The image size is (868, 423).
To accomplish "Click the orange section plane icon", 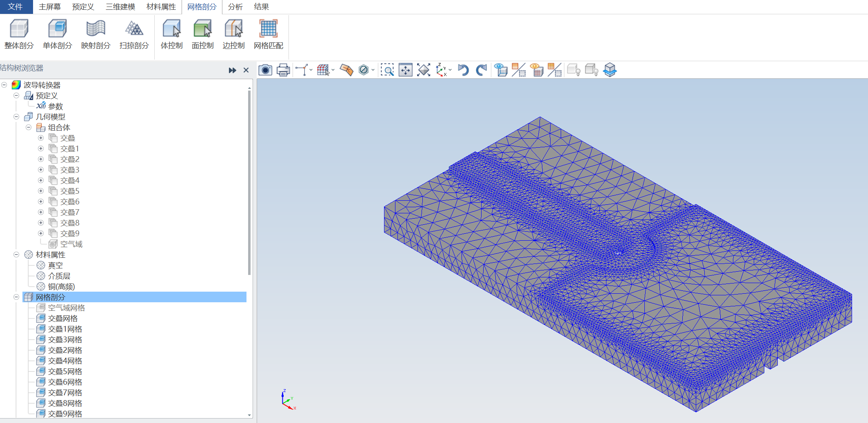I will [346, 70].
